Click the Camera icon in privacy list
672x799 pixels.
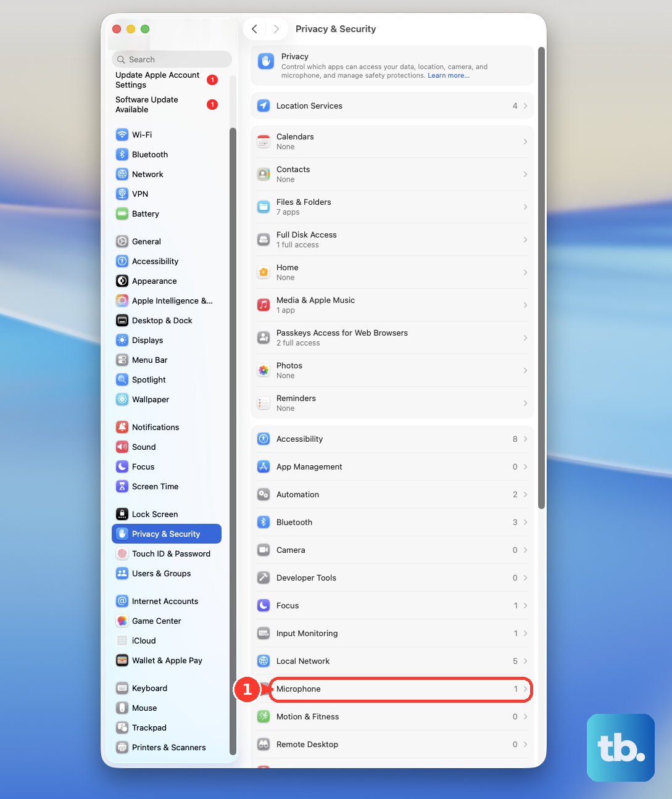tap(263, 550)
